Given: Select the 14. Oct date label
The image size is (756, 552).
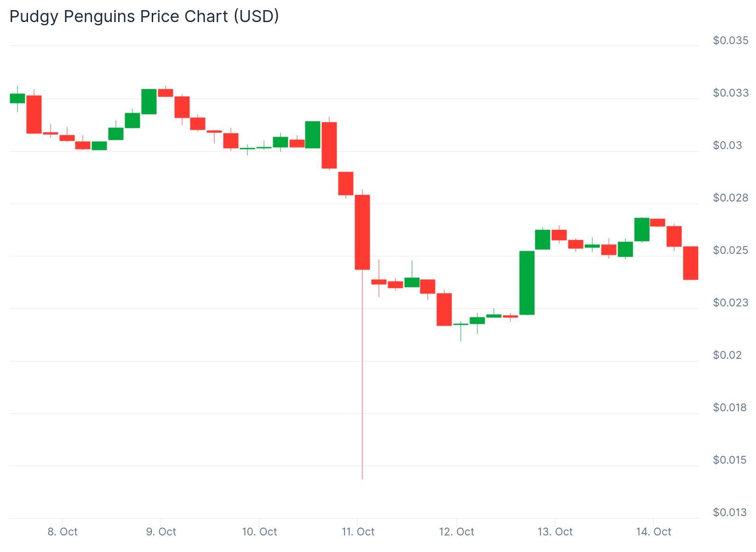Looking at the screenshot, I should tap(653, 532).
